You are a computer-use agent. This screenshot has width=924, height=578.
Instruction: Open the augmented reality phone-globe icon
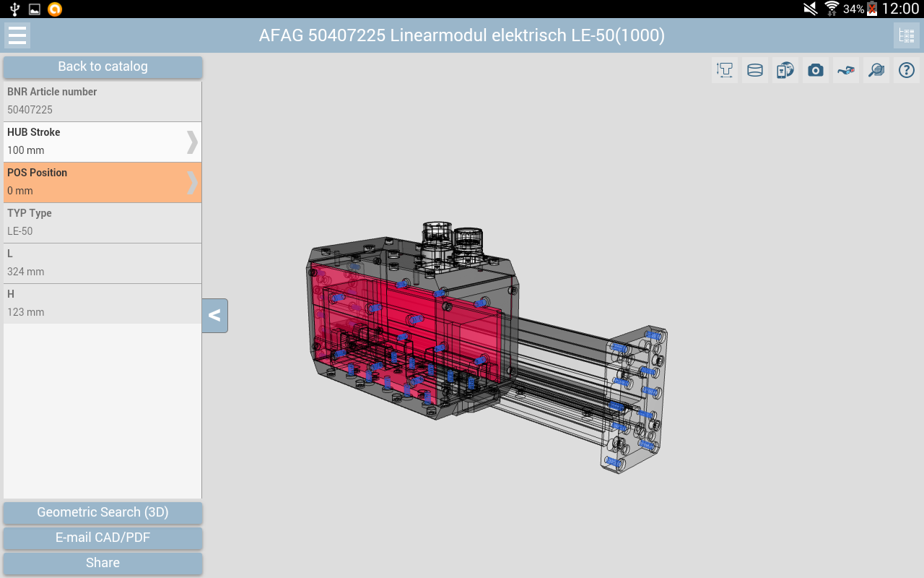[x=785, y=70]
